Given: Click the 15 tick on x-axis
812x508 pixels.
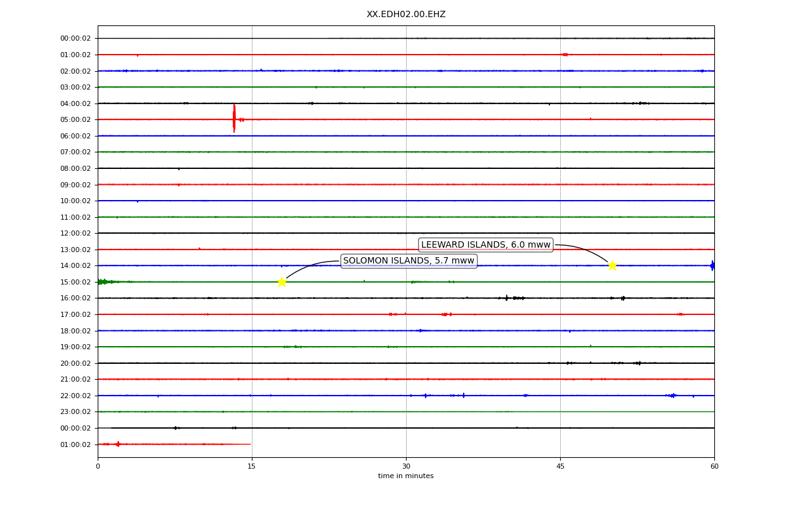Looking at the screenshot, I should click(252, 467).
